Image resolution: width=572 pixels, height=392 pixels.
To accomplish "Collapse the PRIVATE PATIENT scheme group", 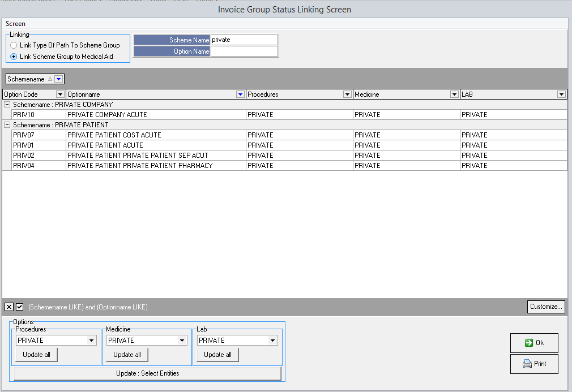I will point(7,125).
